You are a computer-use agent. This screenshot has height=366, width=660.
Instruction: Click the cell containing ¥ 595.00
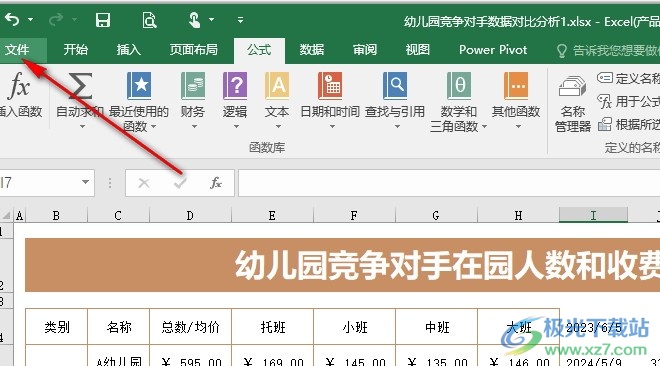click(x=190, y=356)
